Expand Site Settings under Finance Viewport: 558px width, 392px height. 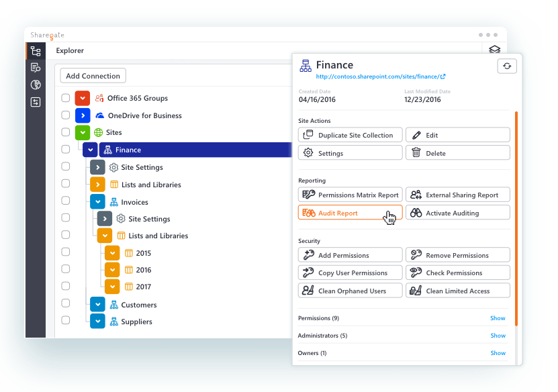[97, 167]
